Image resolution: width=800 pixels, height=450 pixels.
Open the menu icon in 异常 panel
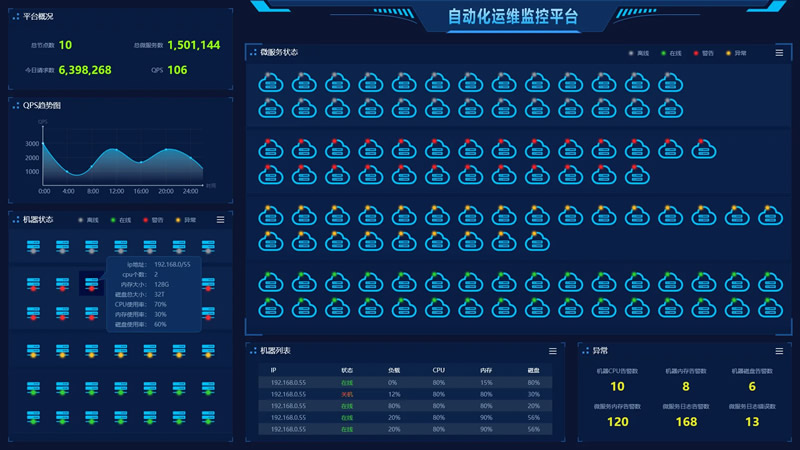point(779,351)
